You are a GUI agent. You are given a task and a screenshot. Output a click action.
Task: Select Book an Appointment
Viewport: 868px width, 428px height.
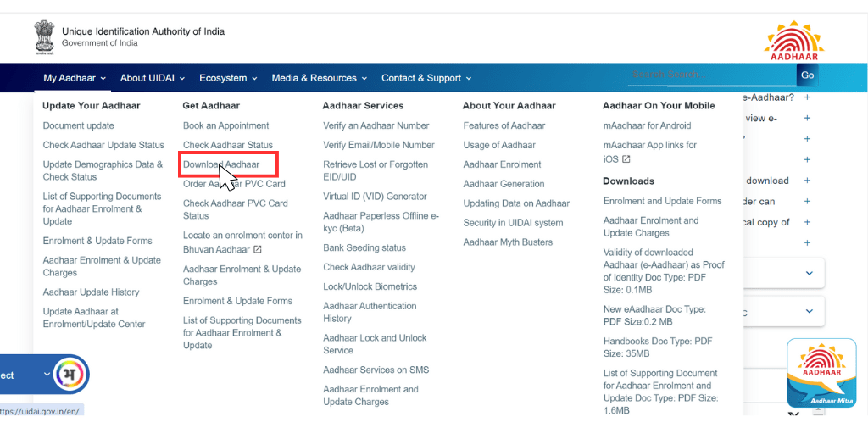[x=225, y=125]
